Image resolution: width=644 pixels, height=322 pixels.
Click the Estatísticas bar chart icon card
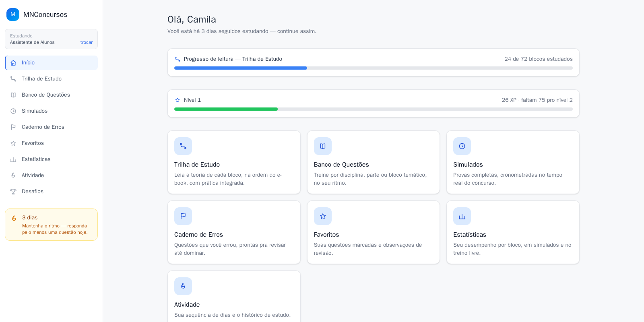tap(462, 216)
